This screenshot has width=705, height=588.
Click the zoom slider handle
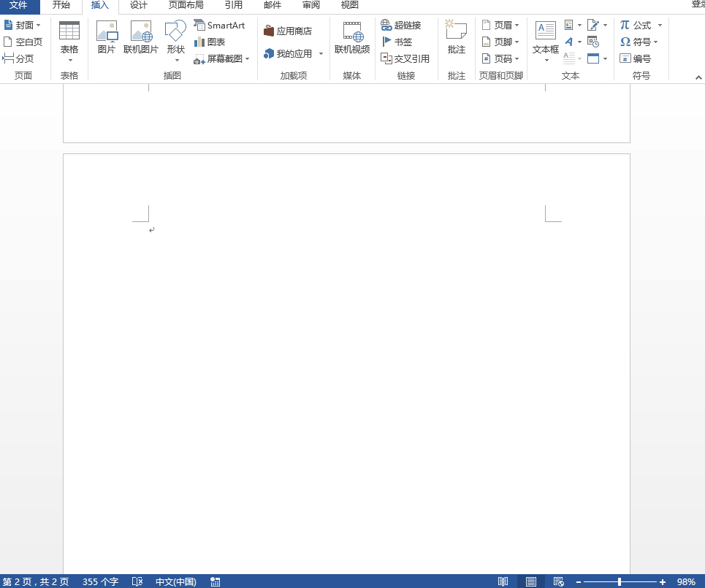coord(619,581)
